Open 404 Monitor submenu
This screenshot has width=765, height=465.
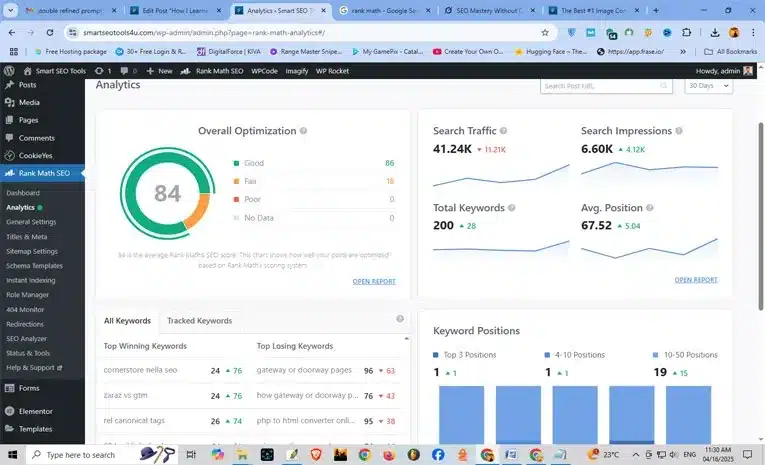pyautogui.click(x=25, y=310)
